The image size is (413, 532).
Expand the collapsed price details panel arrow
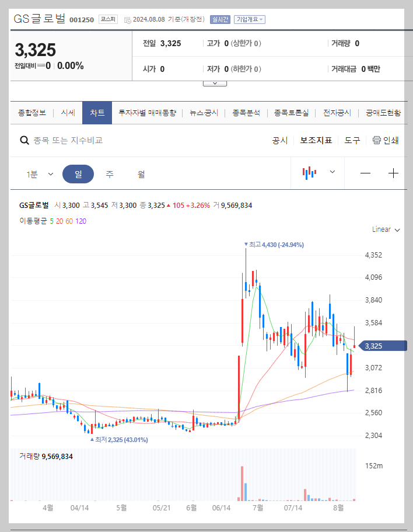[x=215, y=82]
